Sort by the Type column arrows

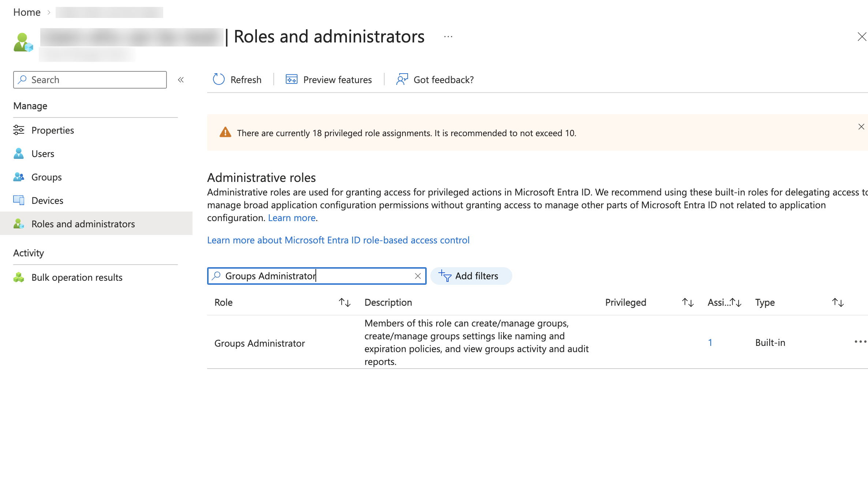[838, 302]
